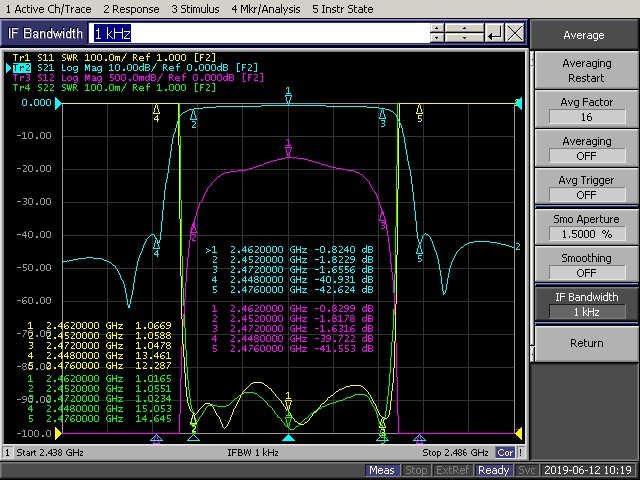
Task: Click the active cyan marker on bottom axis
Action: 288,438
